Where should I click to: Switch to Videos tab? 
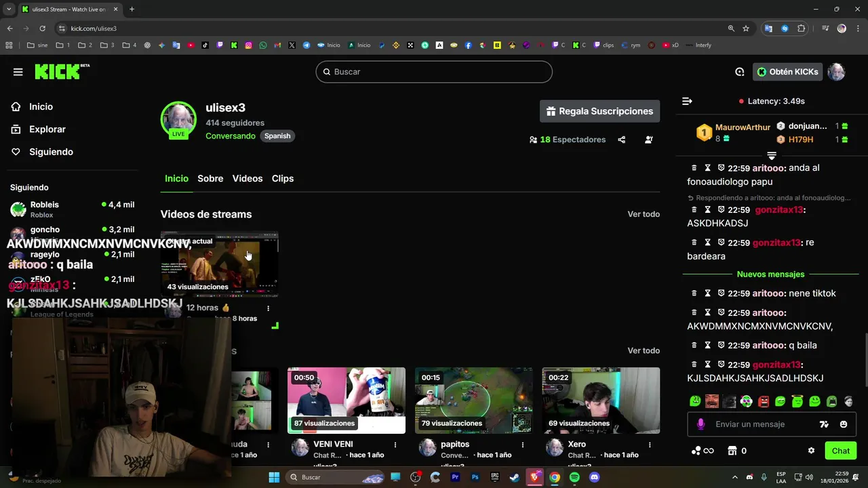(248, 178)
